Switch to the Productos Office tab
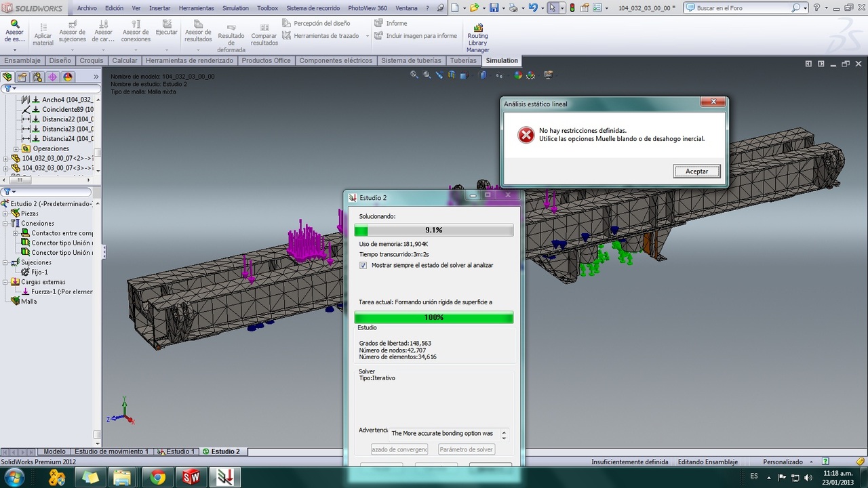 266,60
